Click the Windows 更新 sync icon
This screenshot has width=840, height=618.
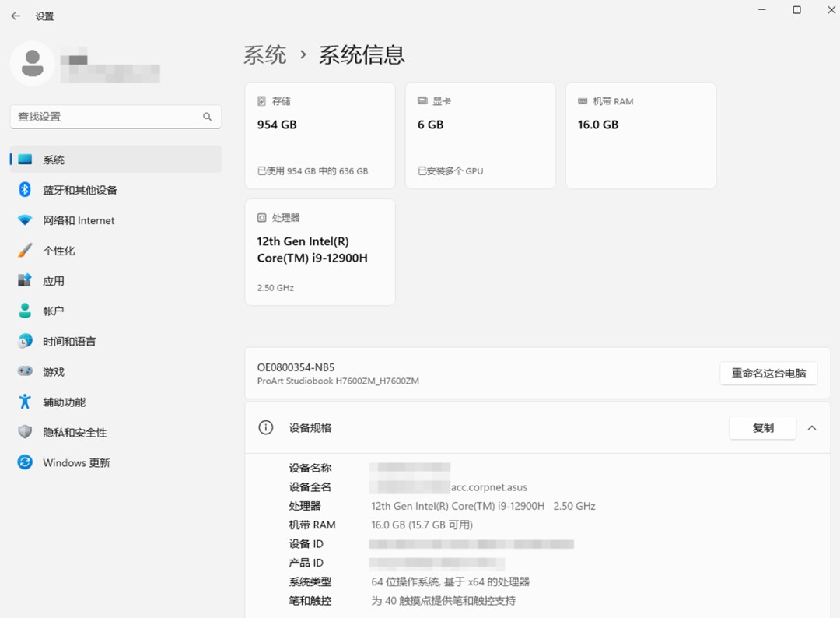(25, 462)
